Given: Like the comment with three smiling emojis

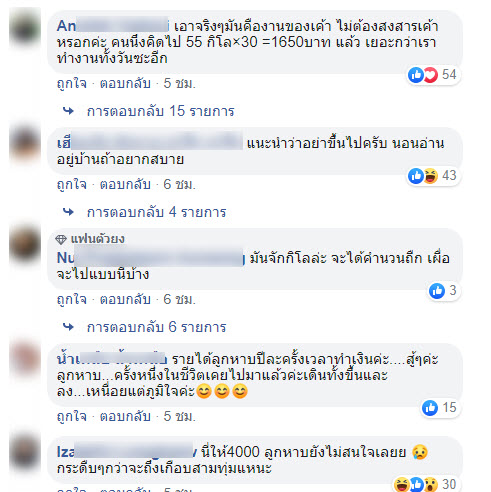Looking at the screenshot, I should (x=72, y=416).
